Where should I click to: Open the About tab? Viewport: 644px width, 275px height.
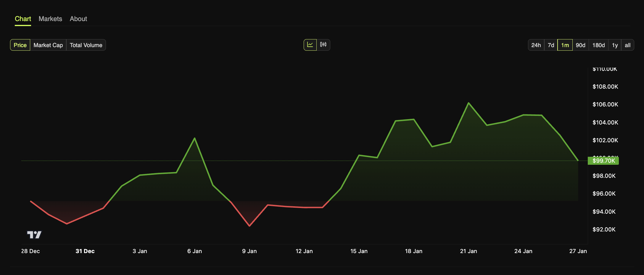pos(78,19)
